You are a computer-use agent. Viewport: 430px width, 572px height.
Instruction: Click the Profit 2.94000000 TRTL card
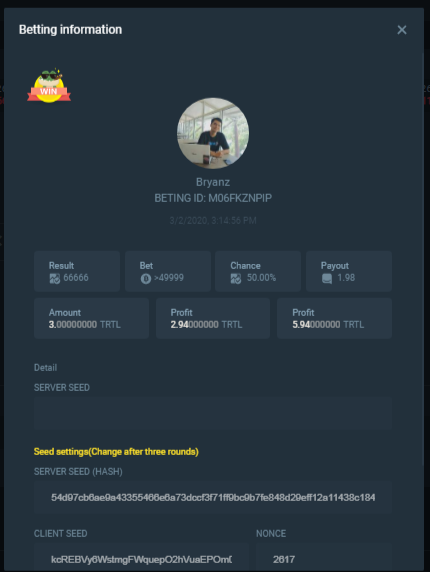tap(213, 318)
